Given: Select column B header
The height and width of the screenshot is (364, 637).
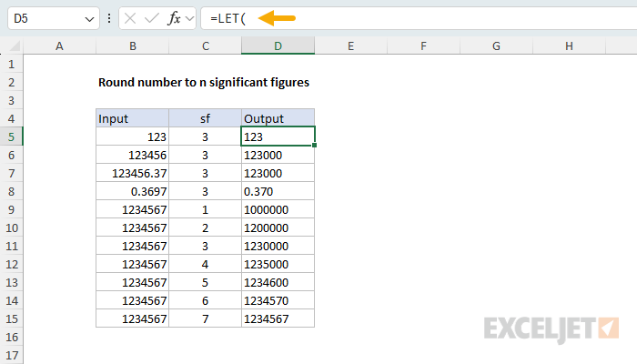Looking at the screenshot, I should tap(133, 45).
